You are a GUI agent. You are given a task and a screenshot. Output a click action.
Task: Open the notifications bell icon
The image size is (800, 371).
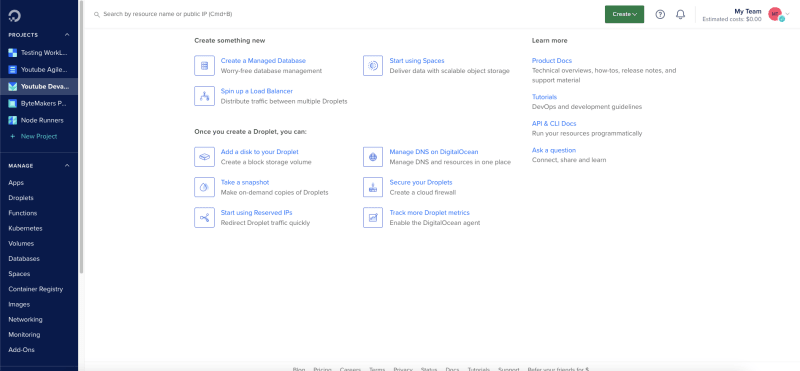[x=680, y=14]
